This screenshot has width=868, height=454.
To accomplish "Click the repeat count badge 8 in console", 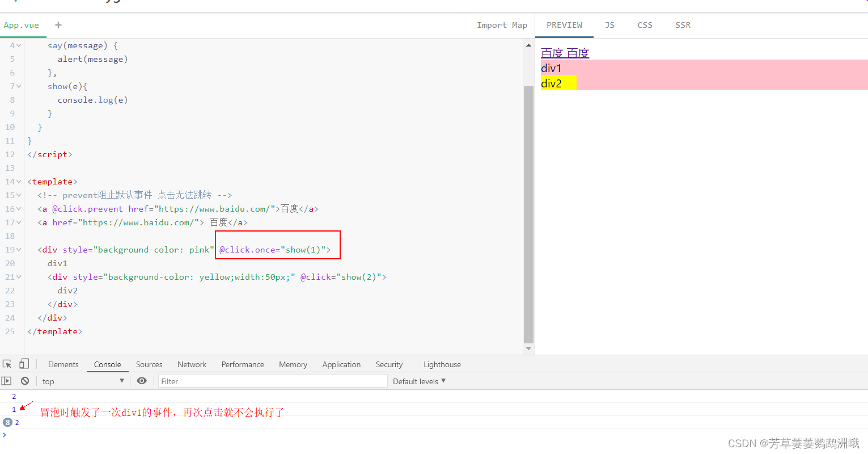I will pos(7,422).
